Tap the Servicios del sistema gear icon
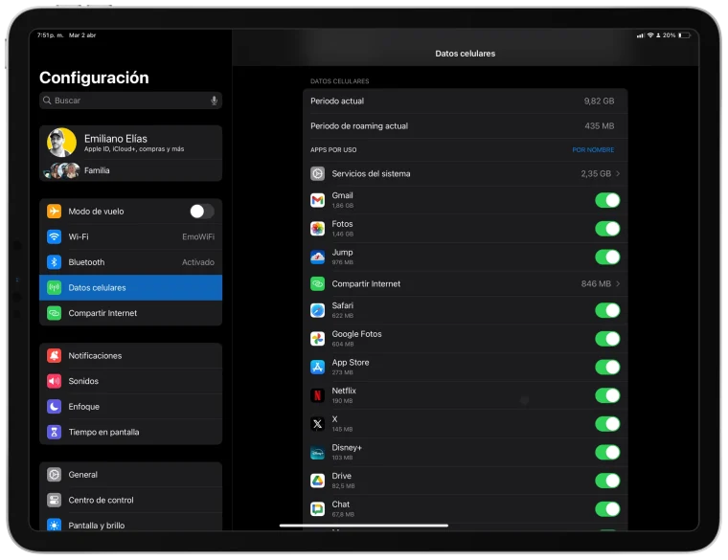 click(x=318, y=173)
